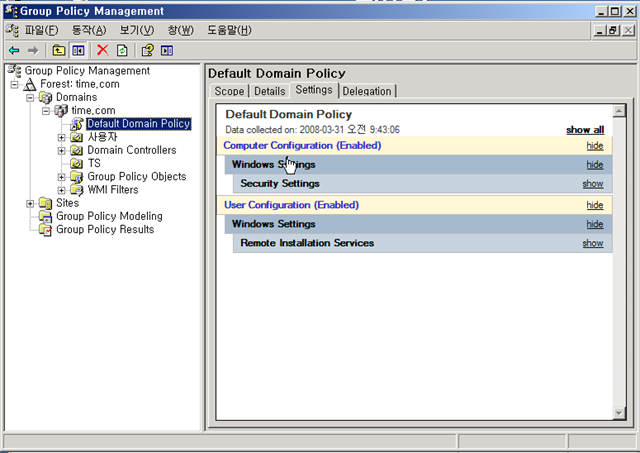The image size is (640, 453).
Task: Click the report scrollbar up arrow
Action: (x=619, y=111)
